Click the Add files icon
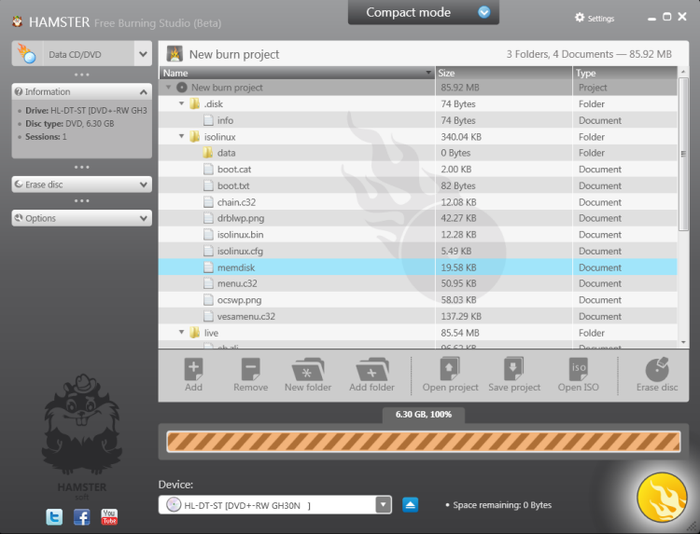This screenshot has height=534, width=700. click(x=193, y=375)
